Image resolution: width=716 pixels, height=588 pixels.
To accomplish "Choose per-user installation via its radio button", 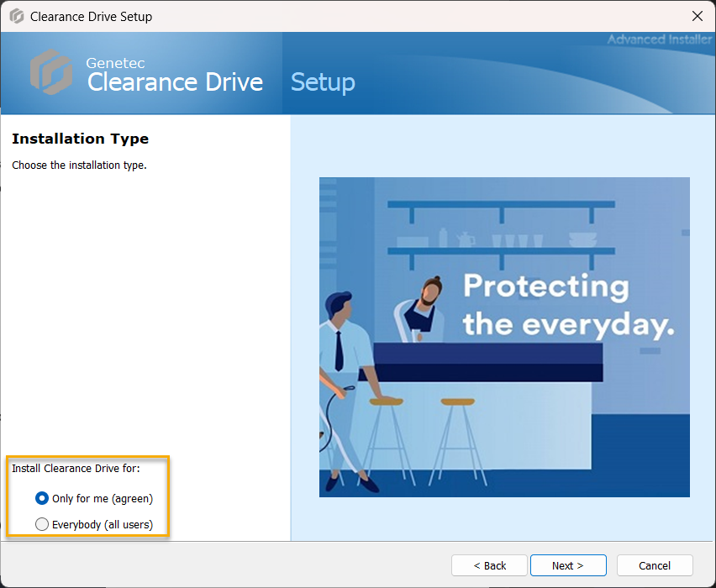I will click(x=42, y=498).
